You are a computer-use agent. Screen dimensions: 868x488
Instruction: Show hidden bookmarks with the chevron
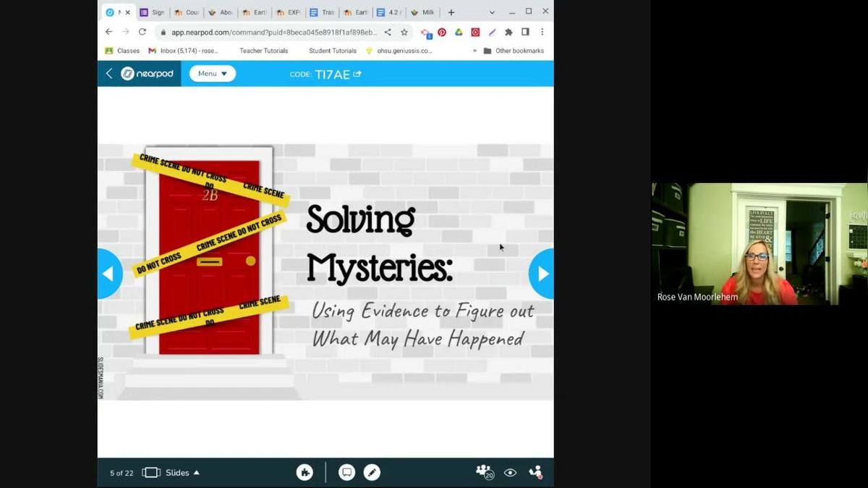(475, 51)
